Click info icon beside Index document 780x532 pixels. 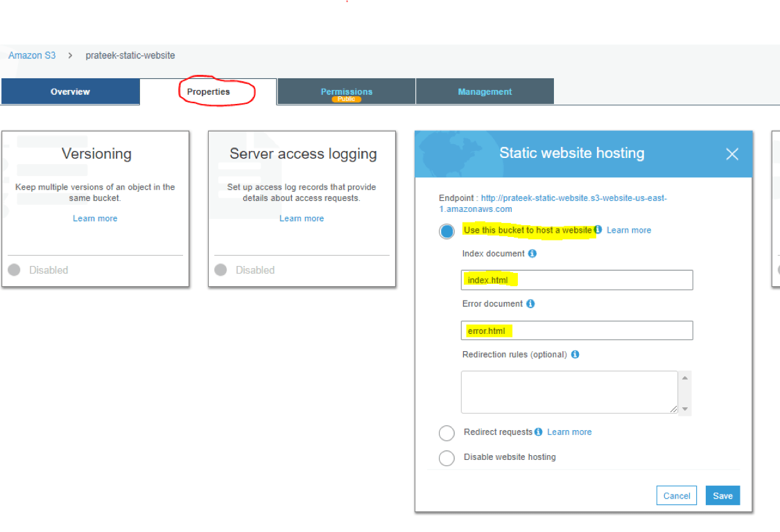click(532, 254)
